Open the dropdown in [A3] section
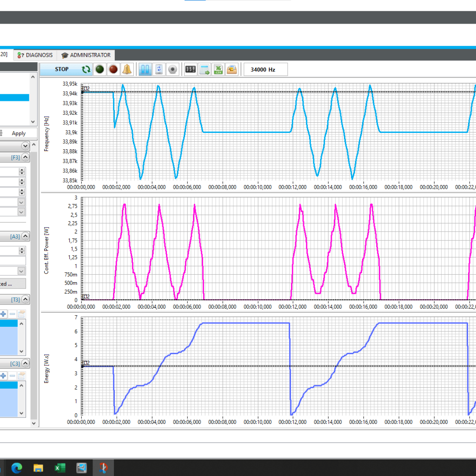 click(x=21, y=271)
